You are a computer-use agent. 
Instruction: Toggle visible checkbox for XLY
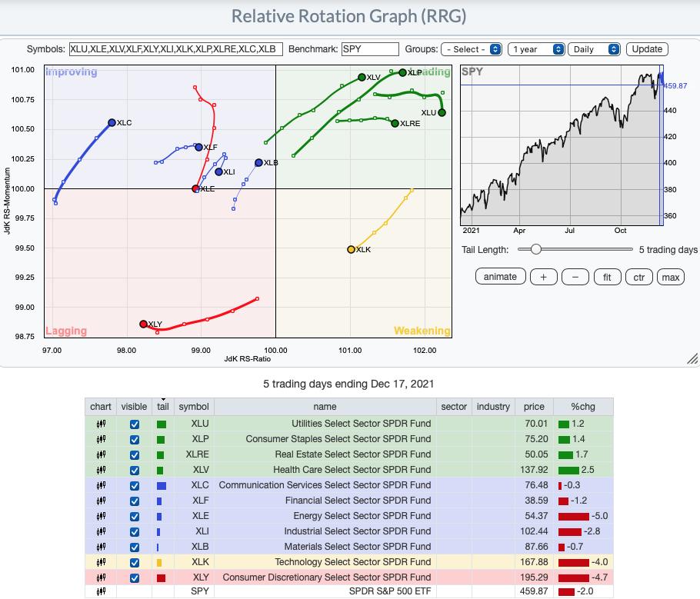pos(135,577)
